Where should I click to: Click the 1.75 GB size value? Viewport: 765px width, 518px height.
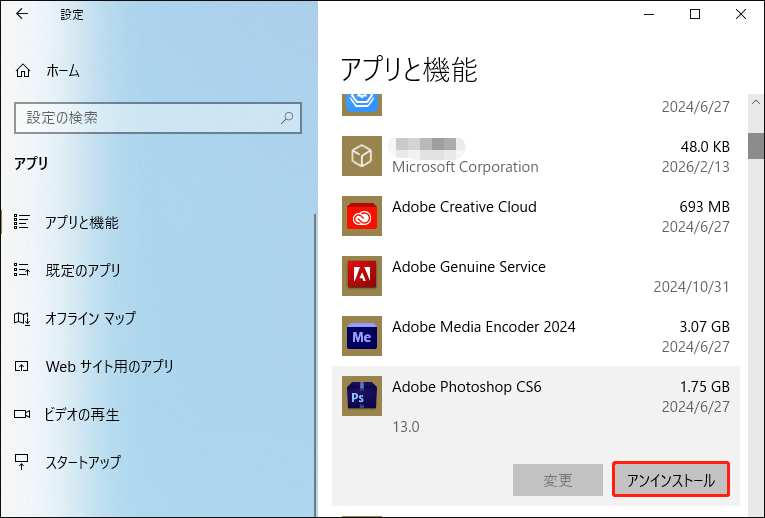click(705, 387)
